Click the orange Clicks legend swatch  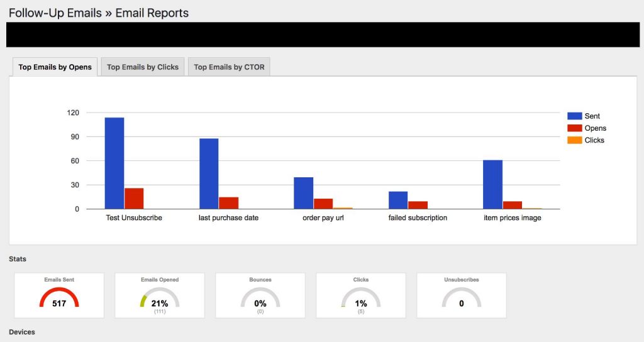point(574,140)
